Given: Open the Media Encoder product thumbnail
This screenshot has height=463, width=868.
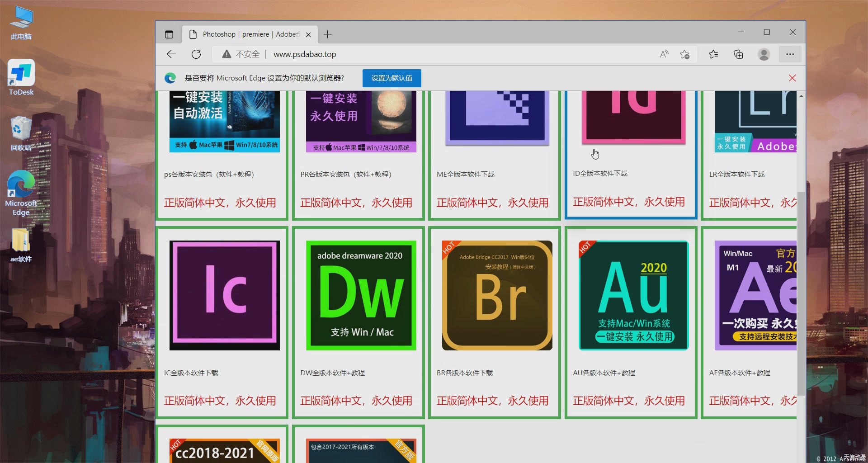Looking at the screenshot, I should pyautogui.click(x=497, y=118).
